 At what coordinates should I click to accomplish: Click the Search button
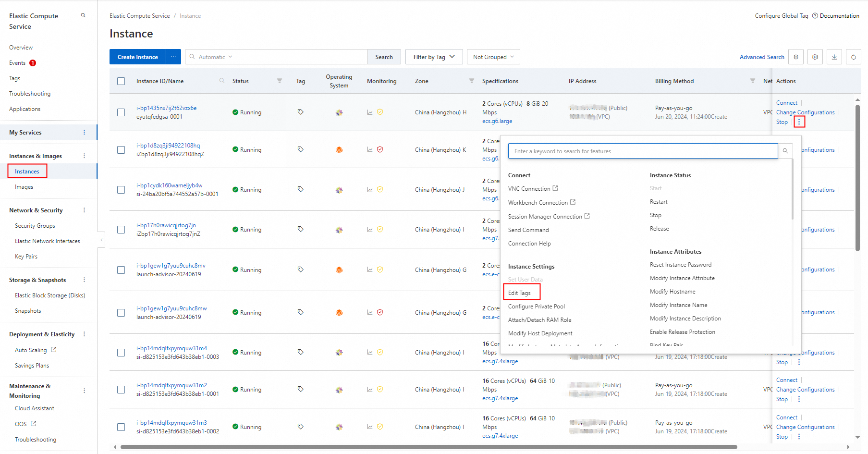pyautogui.click(x=384, y=57)
